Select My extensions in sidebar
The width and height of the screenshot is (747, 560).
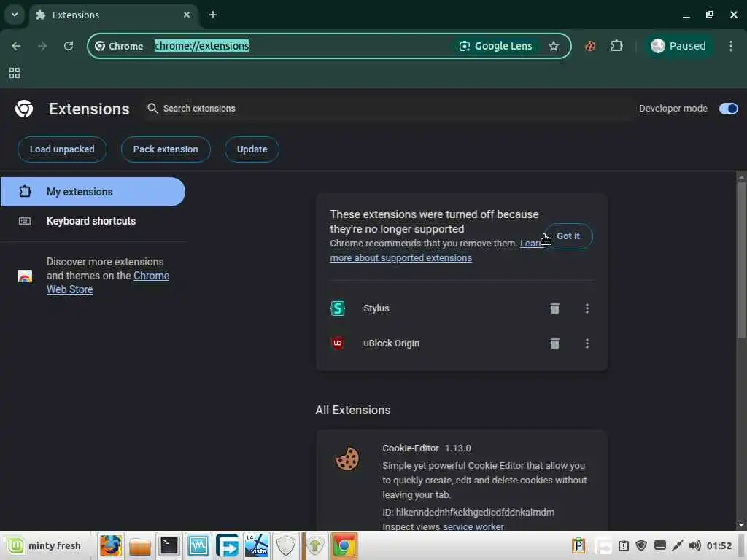coord(93,192)
